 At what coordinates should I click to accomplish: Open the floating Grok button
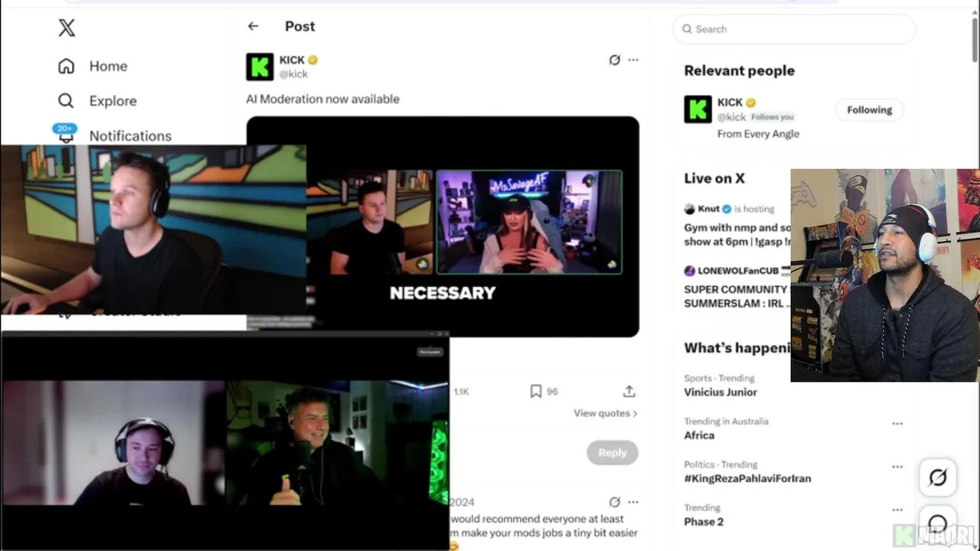pos(938,478)
